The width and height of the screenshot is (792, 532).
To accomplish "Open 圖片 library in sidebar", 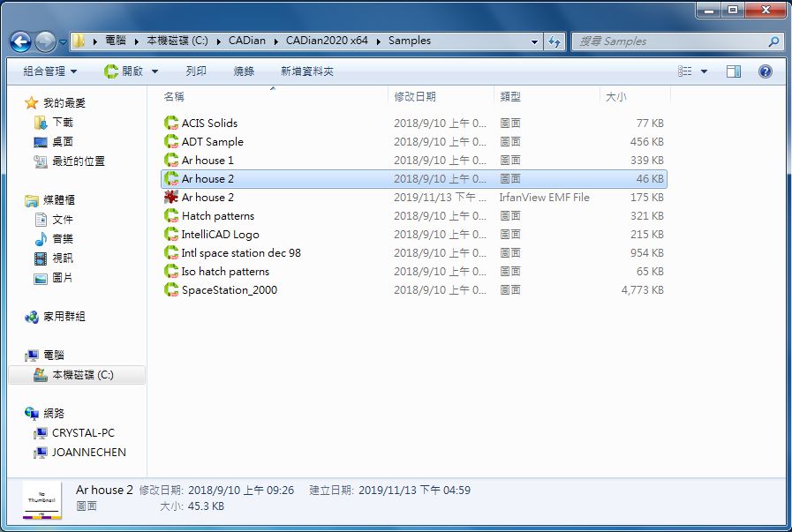I will [55, 278].
